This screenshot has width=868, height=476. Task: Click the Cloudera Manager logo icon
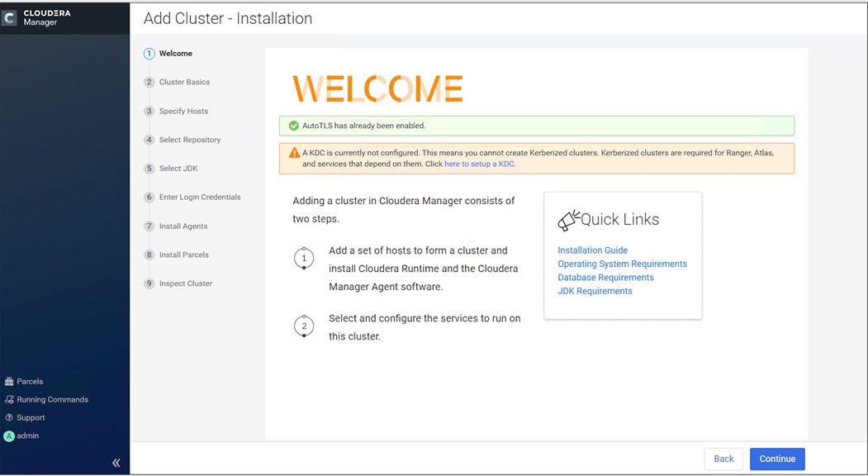[9, 17]
